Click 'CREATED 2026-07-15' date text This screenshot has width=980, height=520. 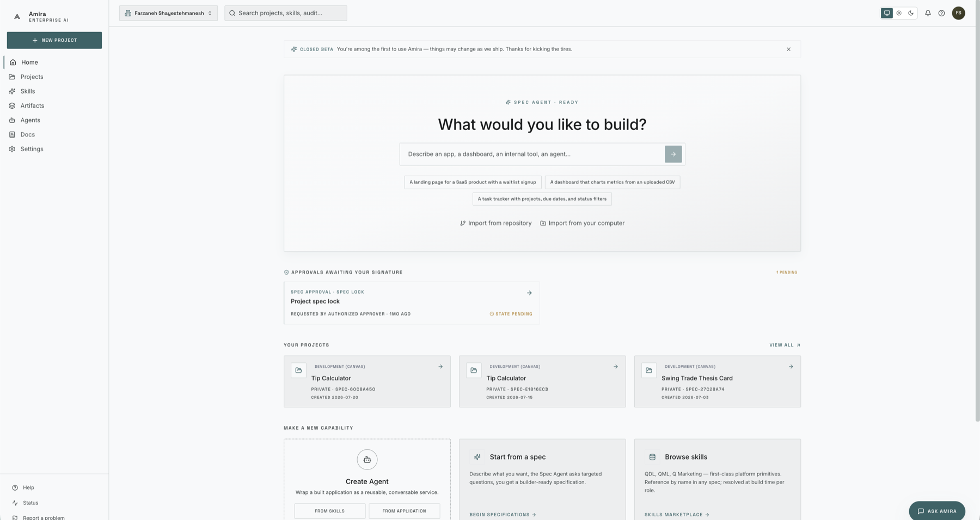pyautogui.click(x=510, y=398)
